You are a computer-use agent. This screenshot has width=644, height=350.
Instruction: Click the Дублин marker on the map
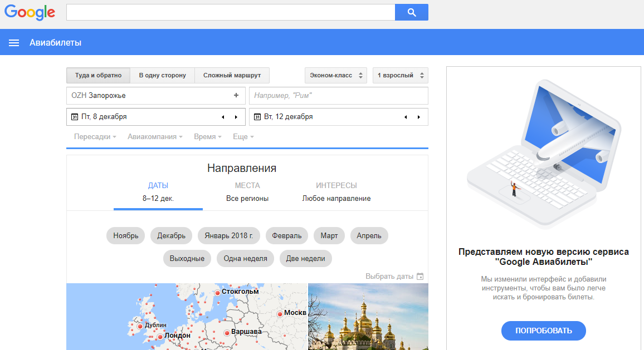[140, 326]
